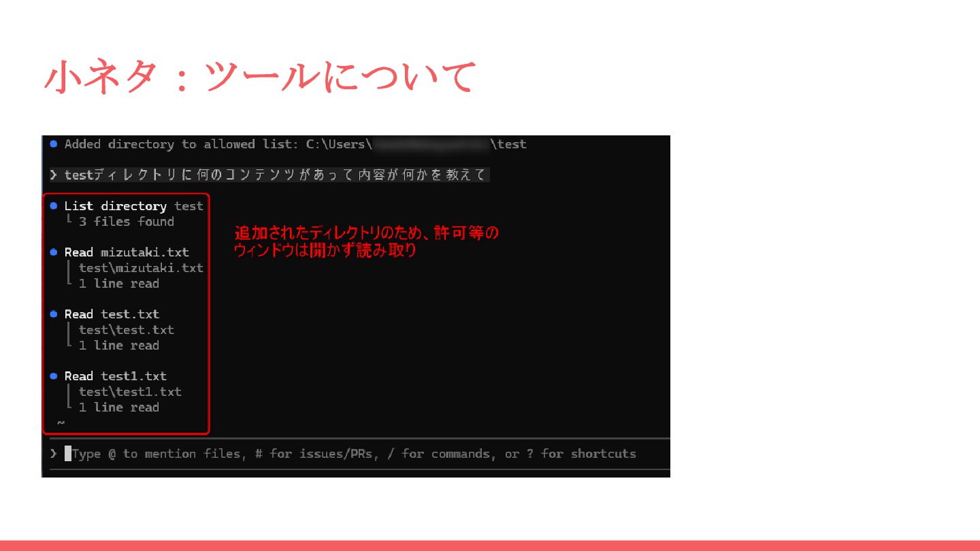Click the blue bullet beside 'List directory'
This screenshot has height=551, width=980.
click(54, 206)
